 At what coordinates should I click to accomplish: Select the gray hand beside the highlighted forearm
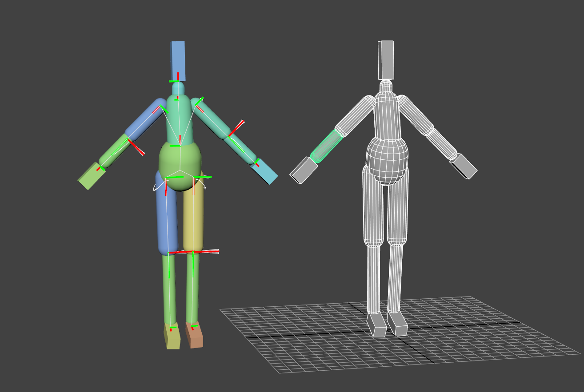coord(304,170)
